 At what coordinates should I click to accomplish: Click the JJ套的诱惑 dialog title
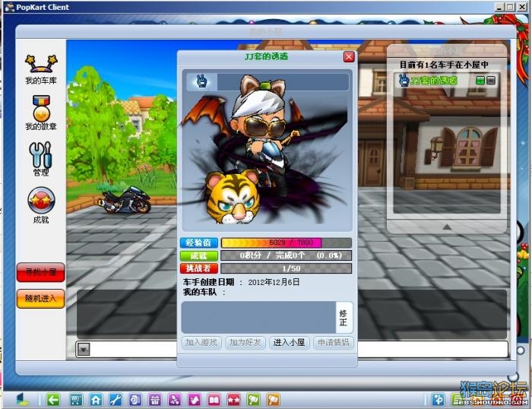(266, 56)
